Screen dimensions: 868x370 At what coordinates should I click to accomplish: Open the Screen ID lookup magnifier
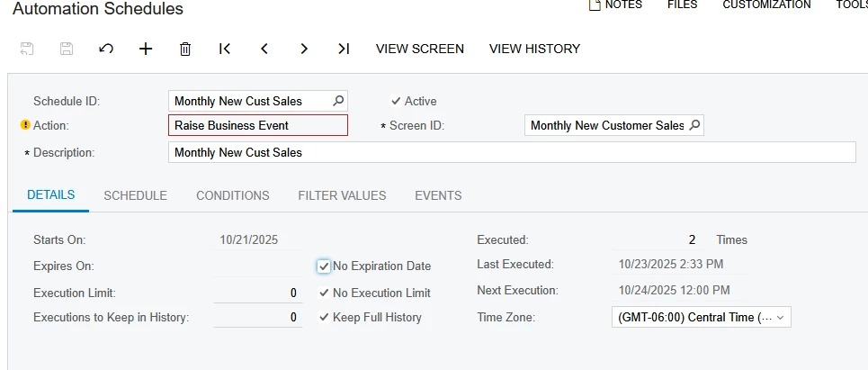[x=694, y=125]
